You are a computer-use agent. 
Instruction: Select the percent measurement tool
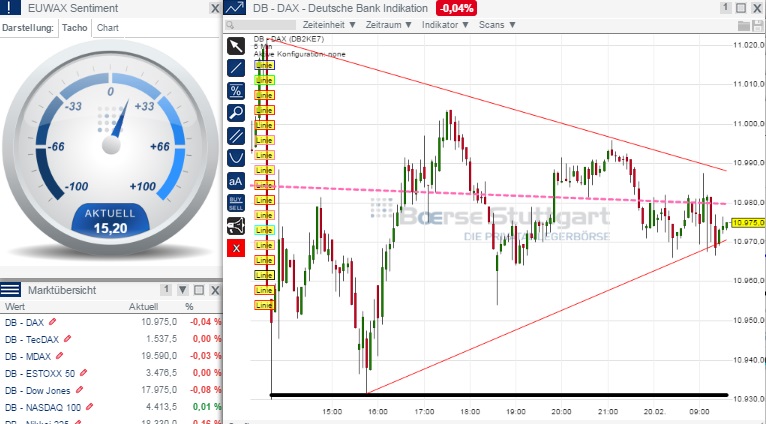point(236,91)
